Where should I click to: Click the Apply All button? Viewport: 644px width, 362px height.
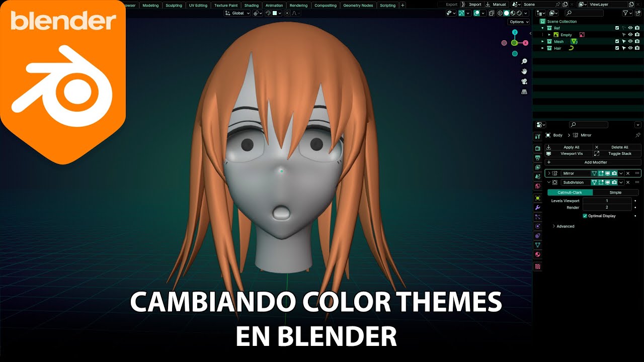[x=569, y=147]
